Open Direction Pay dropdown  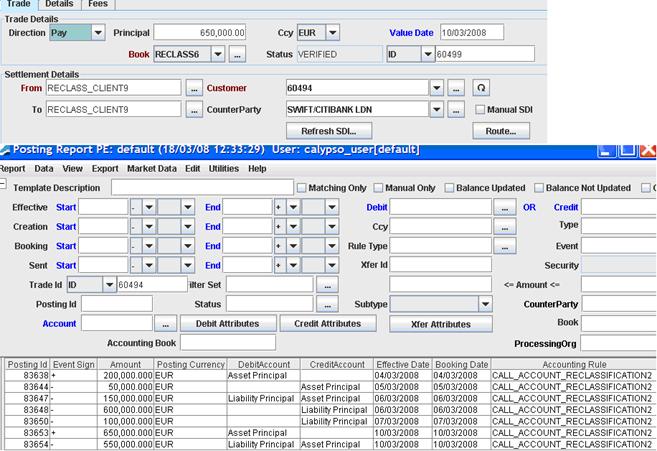click(x=98, y=33)
